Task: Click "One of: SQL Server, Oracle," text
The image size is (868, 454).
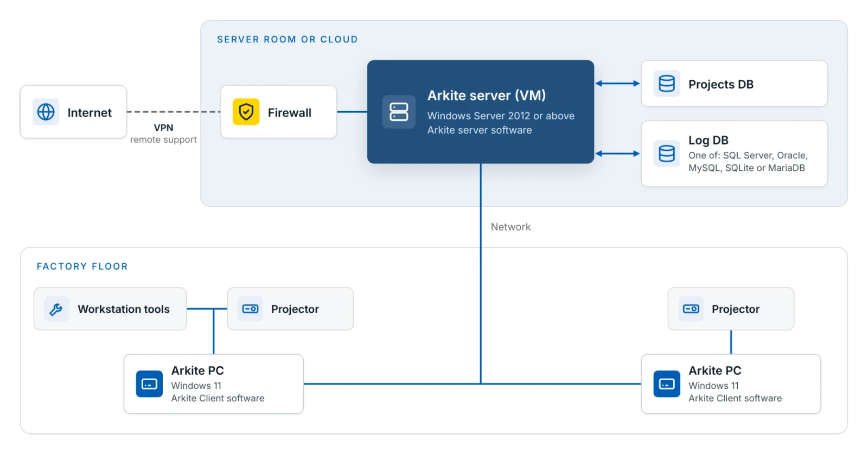Action: (748, 155)
